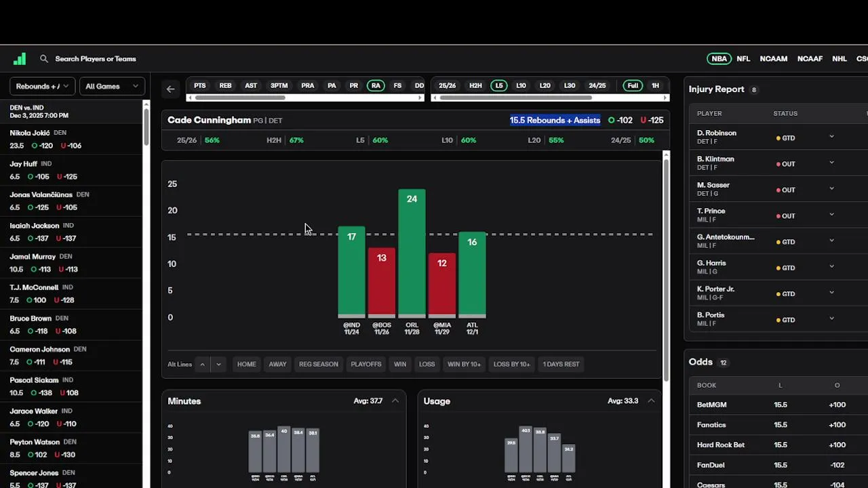Open T.J. McConnell player row

pyautogui.click(x=71, y=293)
